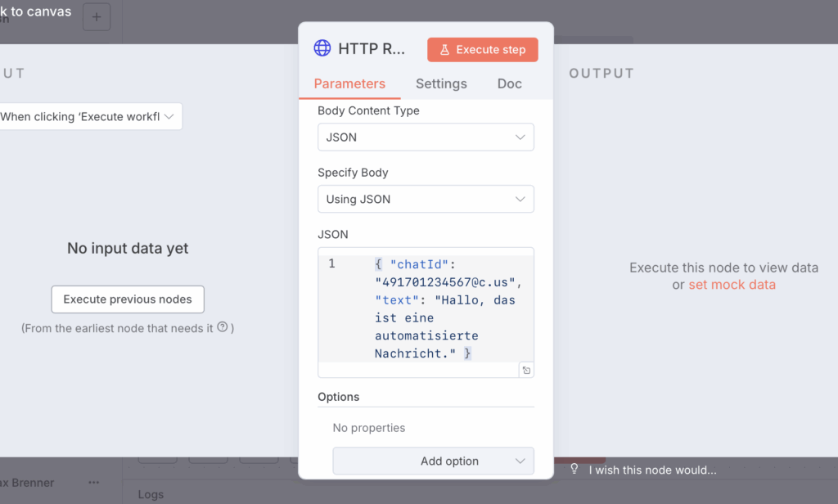Image resolution: width=838 pixels, height=504 pixels.
Task: Select the Parameters tab
Action: (x=349, y=83)
